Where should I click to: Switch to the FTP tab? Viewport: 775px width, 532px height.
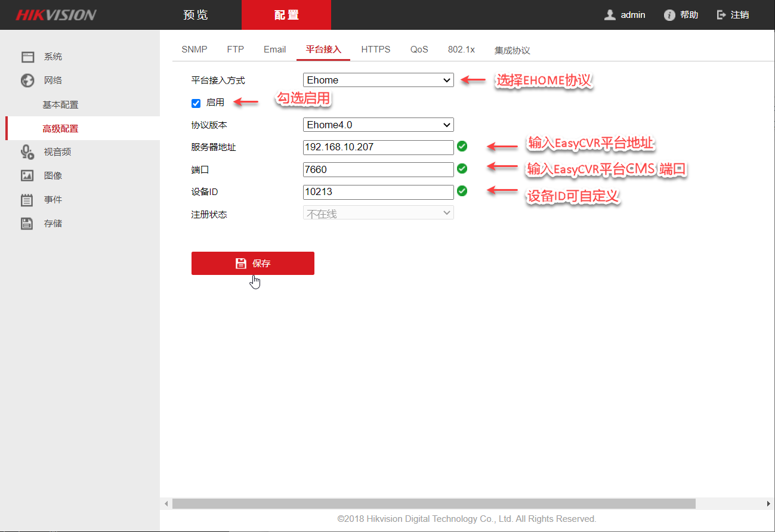[x=236, y=50]
